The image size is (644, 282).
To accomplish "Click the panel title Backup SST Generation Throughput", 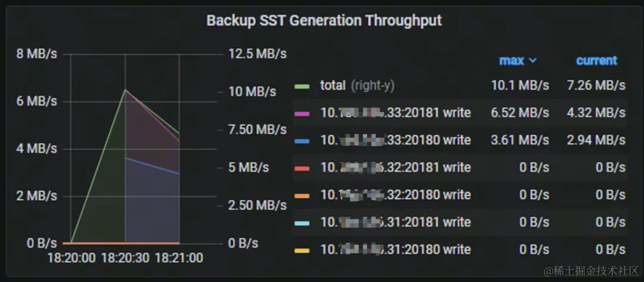I will tap(324, 20).
